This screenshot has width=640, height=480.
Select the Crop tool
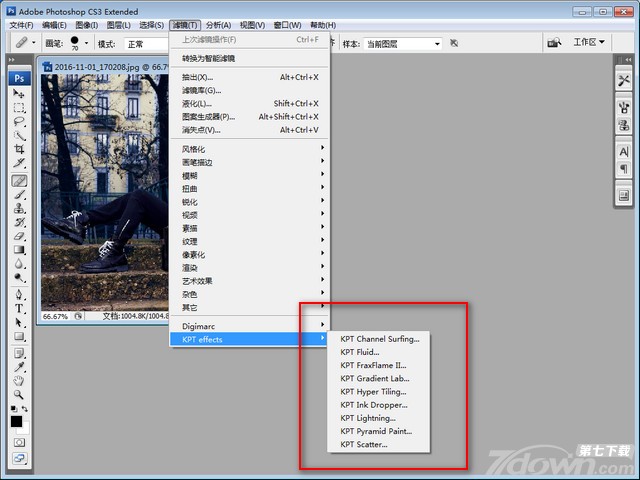pos(19,149)
